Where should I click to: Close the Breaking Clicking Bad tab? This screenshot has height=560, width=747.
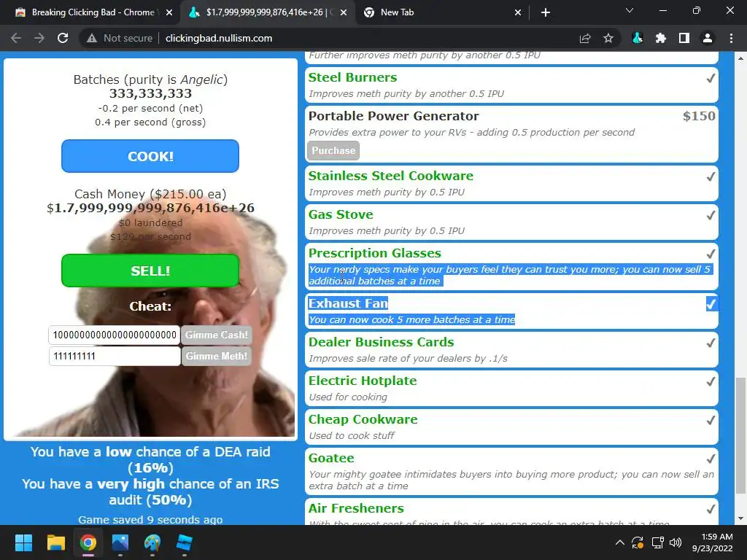(169, 12)
